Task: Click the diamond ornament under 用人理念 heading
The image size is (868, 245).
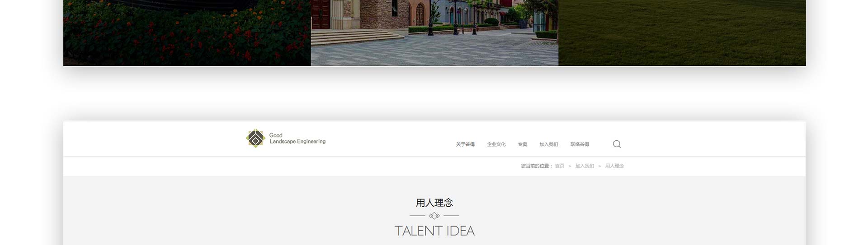Action: tap(434, 216)
